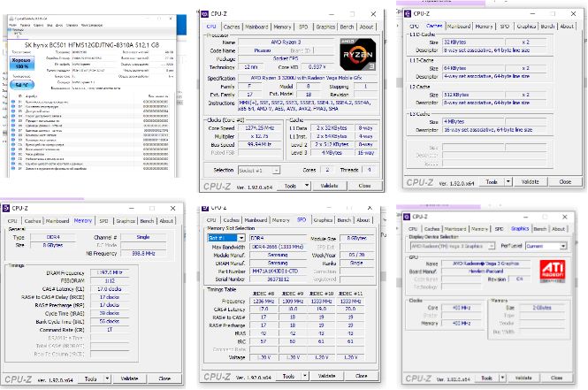588x390 pixels.
Task: Switch to Mainboard tab in CPU tab window
Action: tap(256, 27)
